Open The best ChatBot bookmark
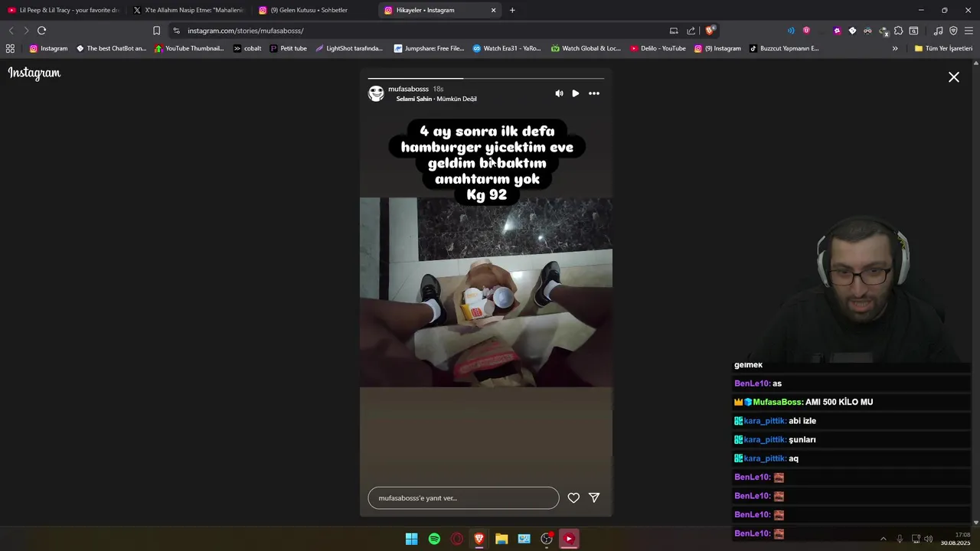This screenshot has width=980, height=551. click(x=111, y=48)
